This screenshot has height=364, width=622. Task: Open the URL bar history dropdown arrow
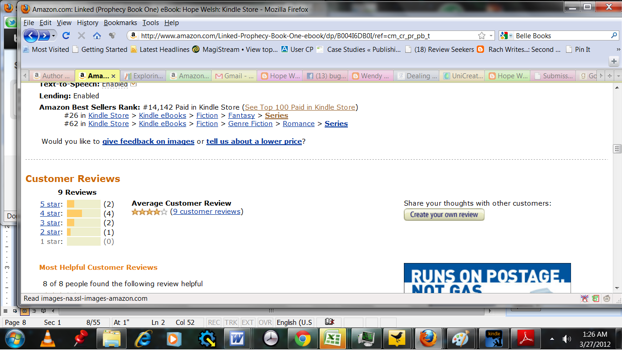pos(491,35)
